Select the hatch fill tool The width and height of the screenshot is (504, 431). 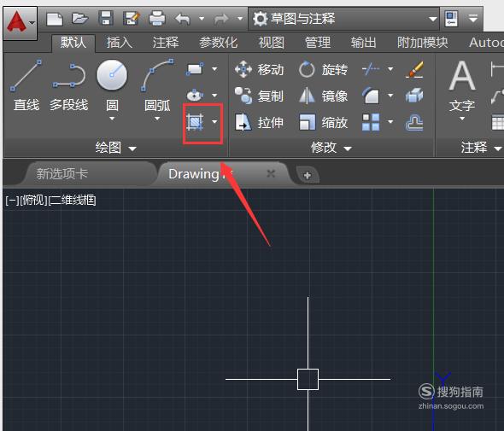click(x=195, y=122)
